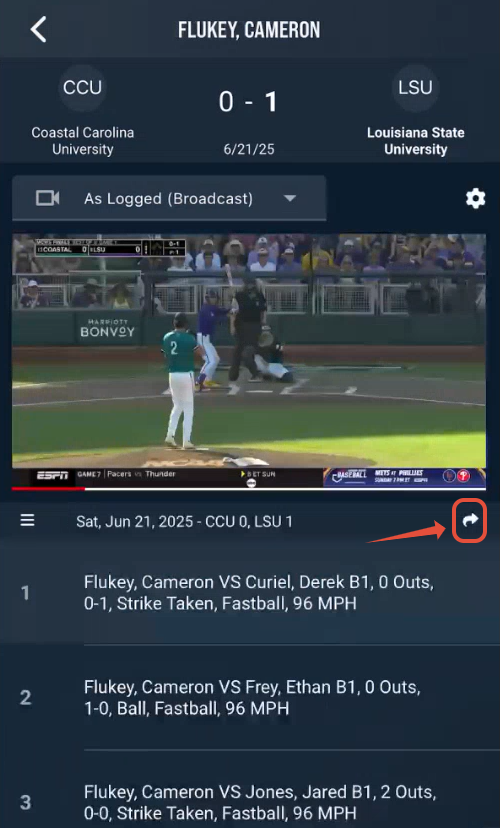Viewport: 500px width, 828px height.
Task: Tap the broadcast video frame
Action: [249, 360]
